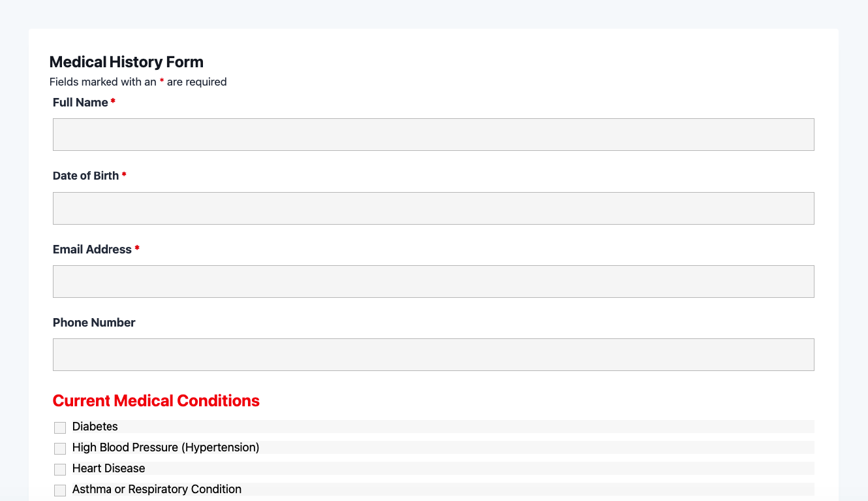The width and height of the screenshot is (868, 501).
Task: Click the Current Medical Conditions red heading
Action: coord(156,400)
